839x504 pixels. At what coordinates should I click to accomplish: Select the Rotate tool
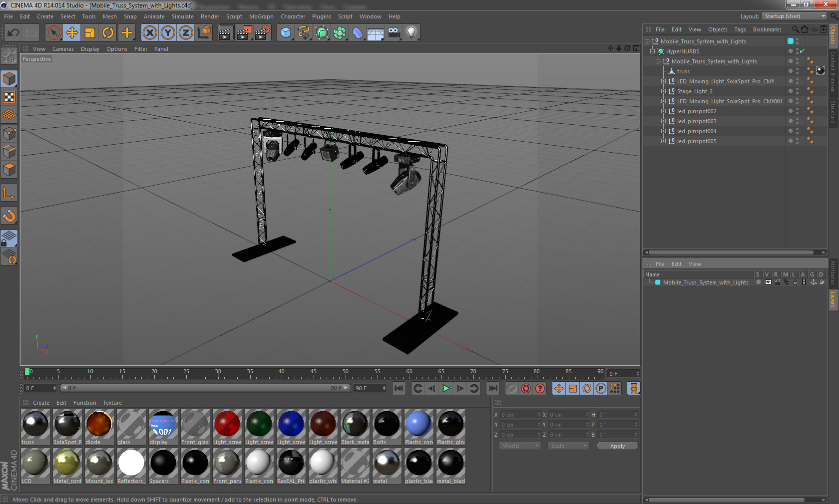pos(108,33)
